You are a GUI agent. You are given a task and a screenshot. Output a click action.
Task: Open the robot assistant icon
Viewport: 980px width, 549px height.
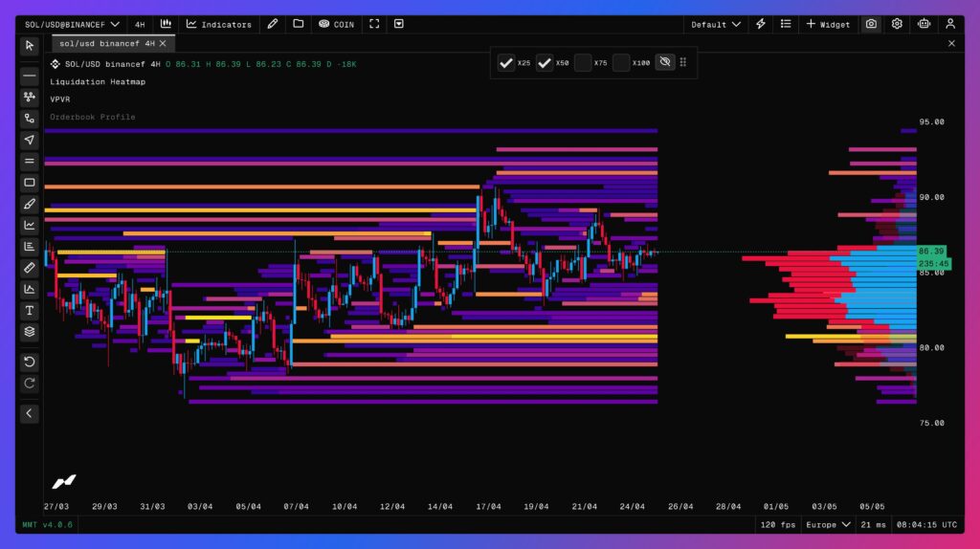tap(924, 24)
